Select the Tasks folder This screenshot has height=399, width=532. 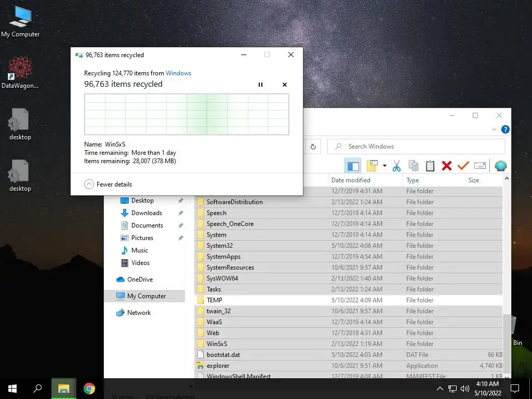(349, 289)
